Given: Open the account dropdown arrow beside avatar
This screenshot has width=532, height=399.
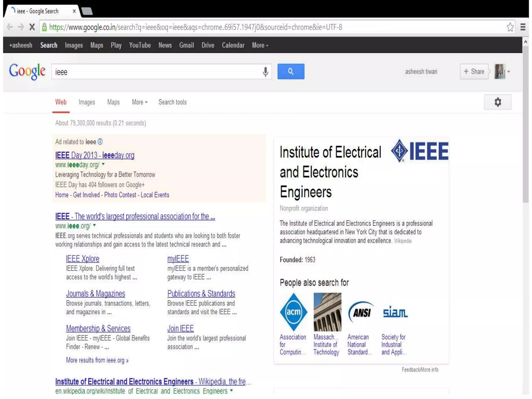Looking at the screenshot, I should coord(509,72).
